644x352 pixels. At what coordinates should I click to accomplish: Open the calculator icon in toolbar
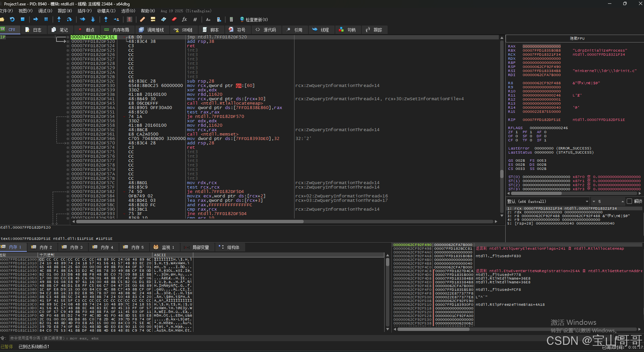231,19
